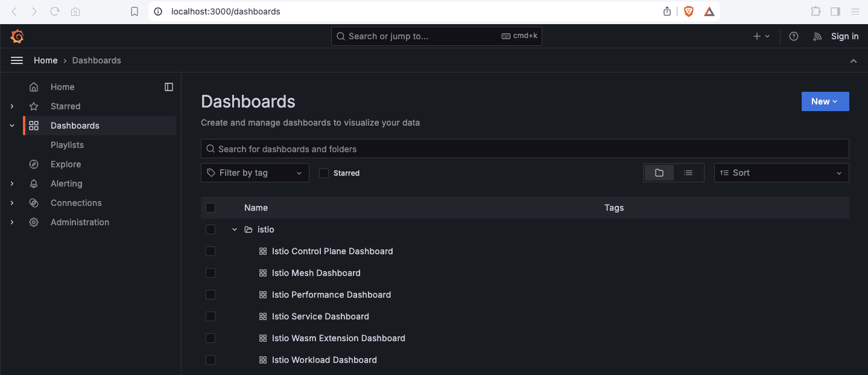Expand the Administration section chevron
The width and height of the screenshot is (868, 375).
[12, 222]
